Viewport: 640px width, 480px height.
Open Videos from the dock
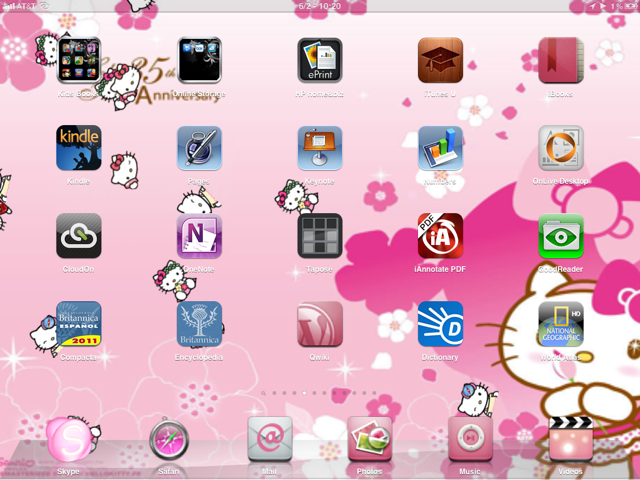tap(571, 439)
